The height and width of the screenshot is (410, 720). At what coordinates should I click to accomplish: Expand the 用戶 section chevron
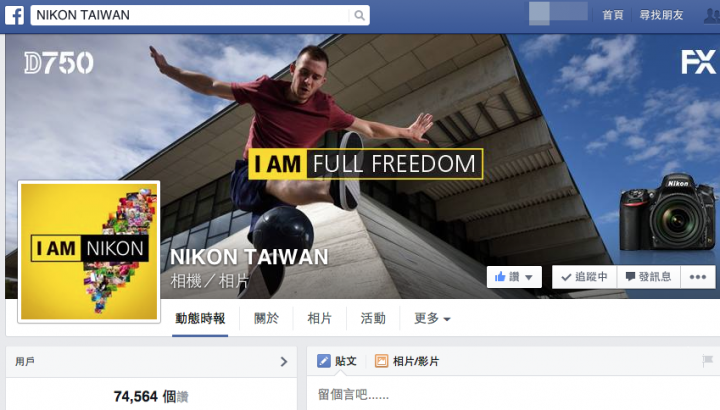284,362
